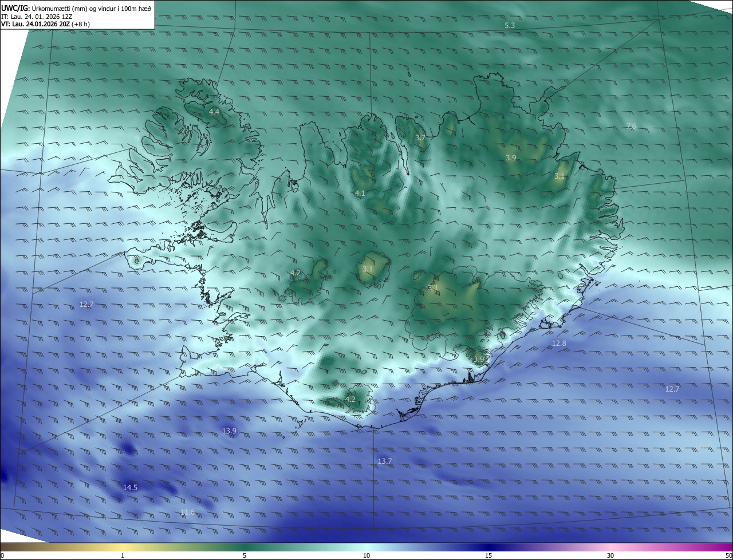Click the colour scale tick labelled 1
The image size is (733, 560).
[123, 555]
